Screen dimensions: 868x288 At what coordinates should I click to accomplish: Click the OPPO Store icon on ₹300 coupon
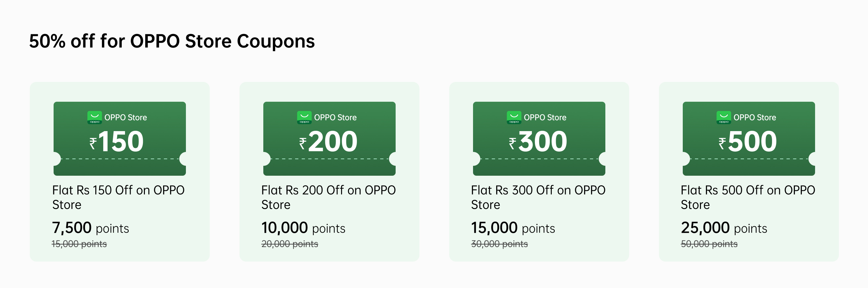(x=514, y=117)
